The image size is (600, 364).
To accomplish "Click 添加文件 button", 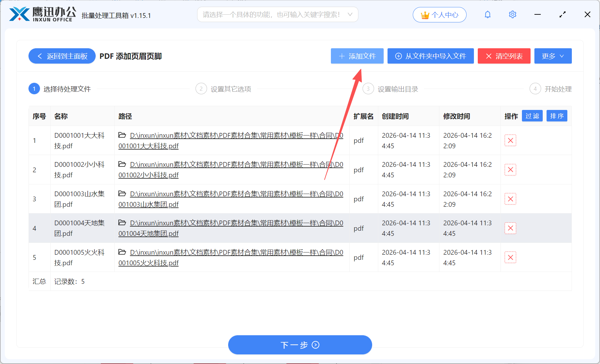I will (357, 56).
